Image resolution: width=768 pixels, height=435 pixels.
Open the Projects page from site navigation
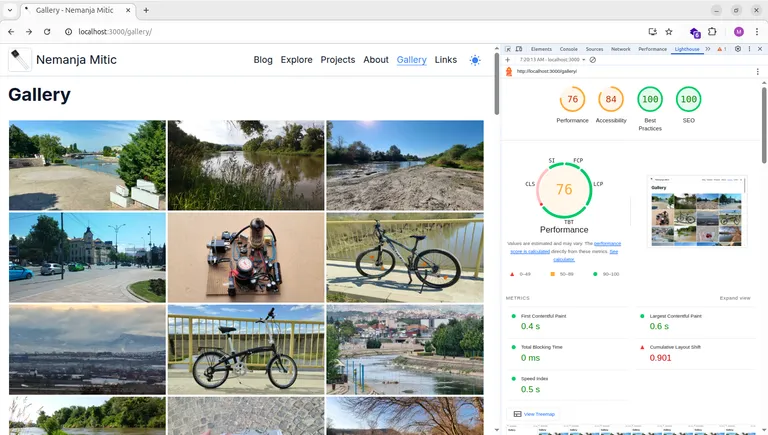pos(338,60)
